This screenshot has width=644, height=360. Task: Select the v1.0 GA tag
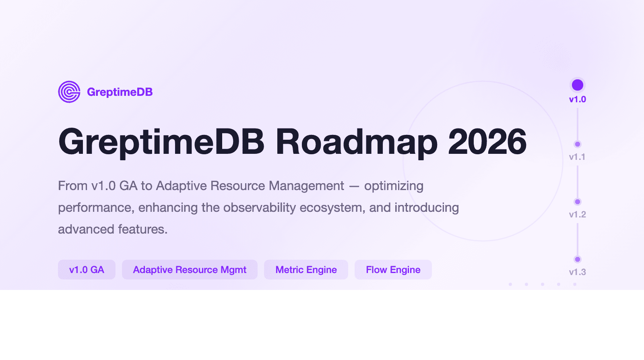(87, 270)
